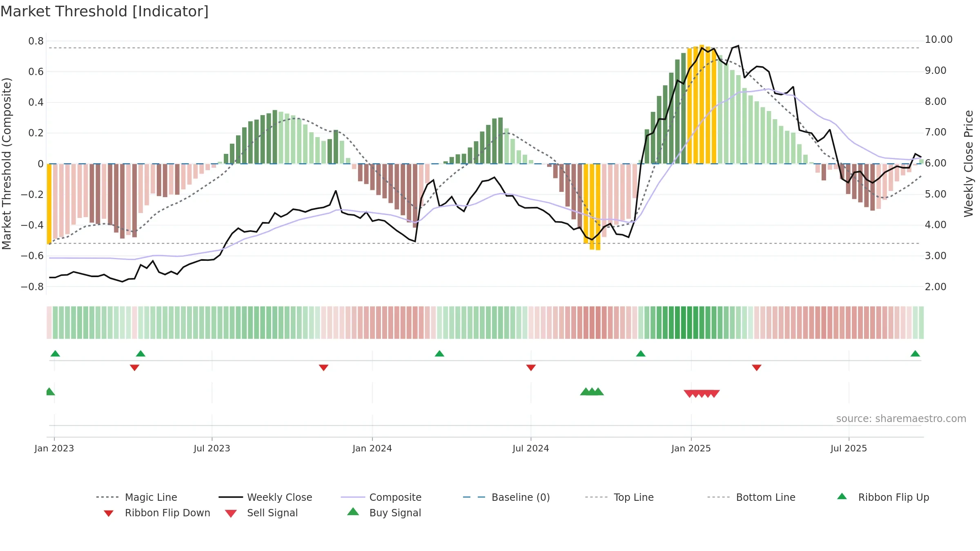
Task: Select the ribbon flip up triangle near March 2024
Action: tap(439, 353)
